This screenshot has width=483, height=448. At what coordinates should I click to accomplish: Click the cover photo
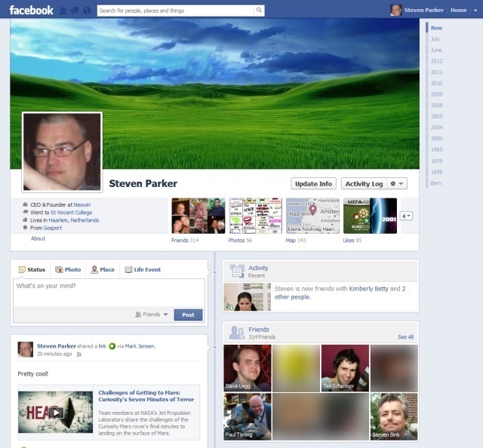tap(214, 94)
